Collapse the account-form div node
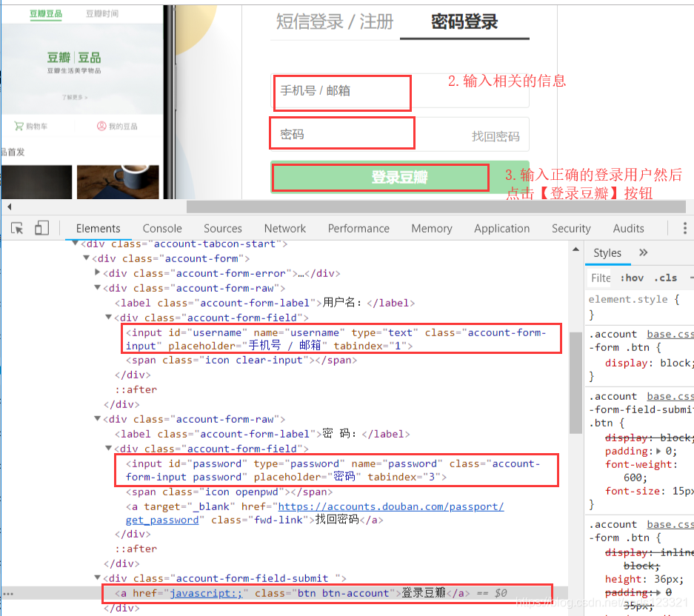 [87, 258]
